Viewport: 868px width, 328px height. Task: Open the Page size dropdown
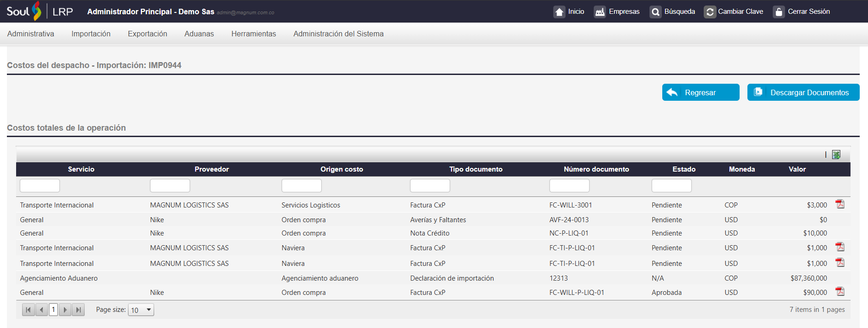[x=141, y=310]
